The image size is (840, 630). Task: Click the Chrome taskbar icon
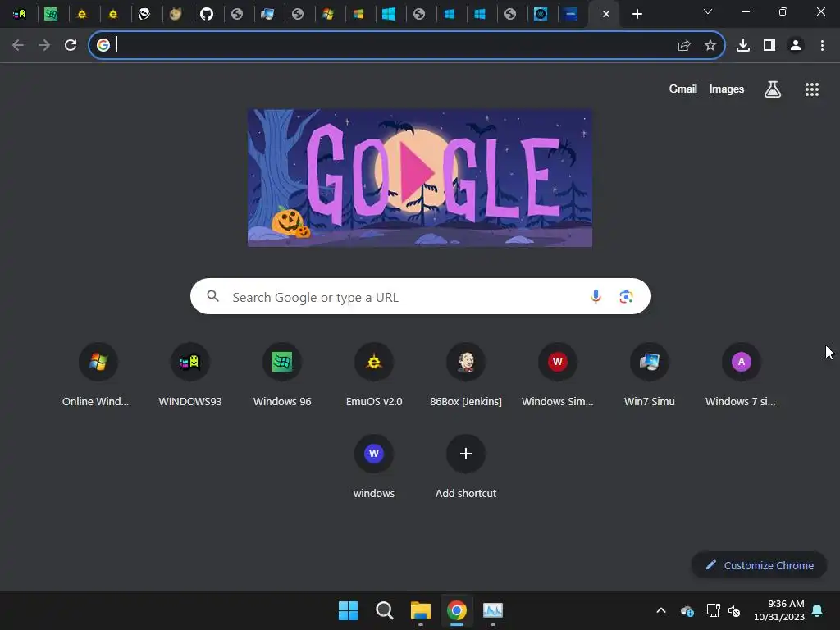coord(456,610)
